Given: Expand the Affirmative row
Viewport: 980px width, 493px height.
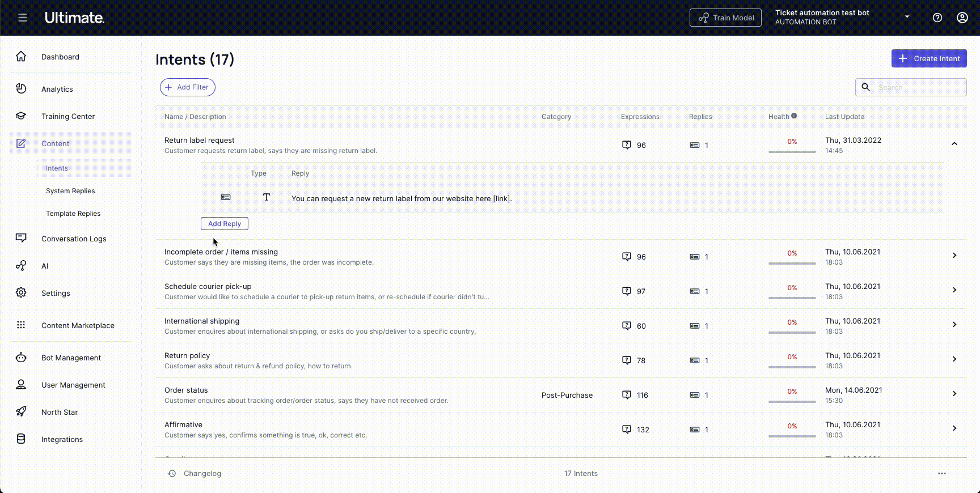Looking at the screenshot, I should tap(954, 428).
